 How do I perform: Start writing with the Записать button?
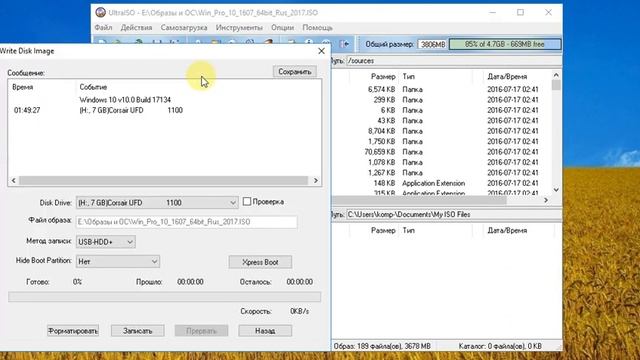[138, 331]
